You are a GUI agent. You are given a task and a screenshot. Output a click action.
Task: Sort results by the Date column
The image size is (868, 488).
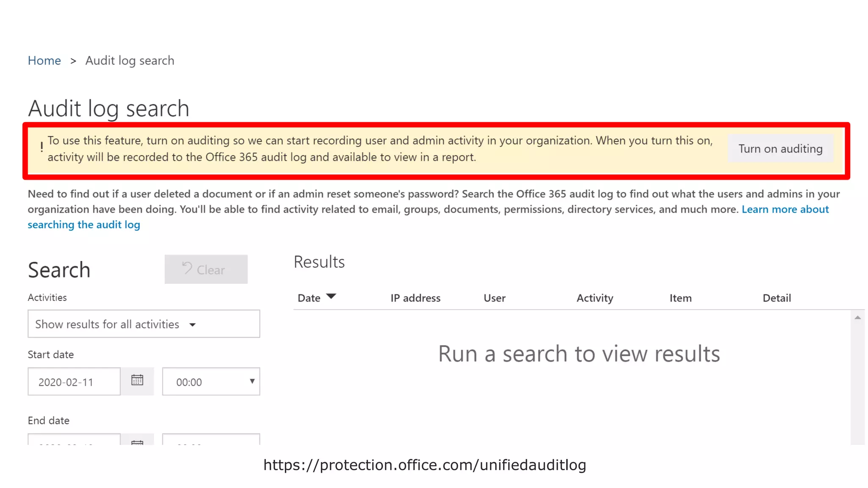pyautogui.click(x=309, y=298)
